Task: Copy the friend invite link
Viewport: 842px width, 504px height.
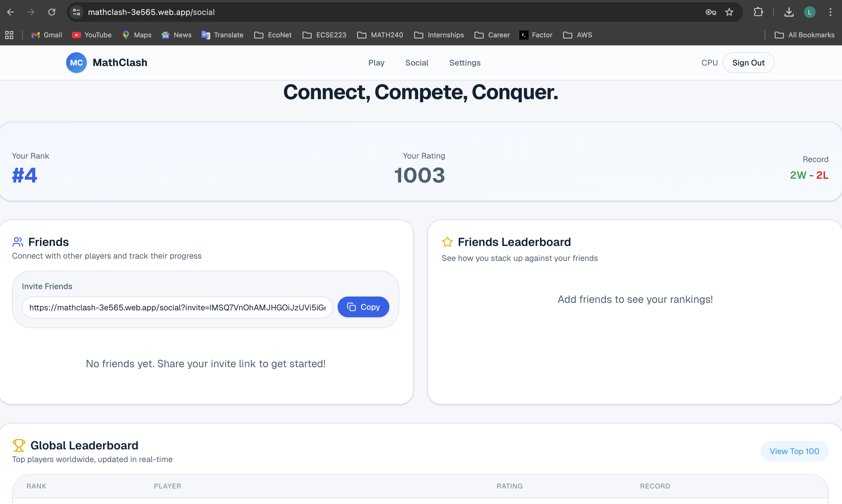Action: click(x=363, y=307)
